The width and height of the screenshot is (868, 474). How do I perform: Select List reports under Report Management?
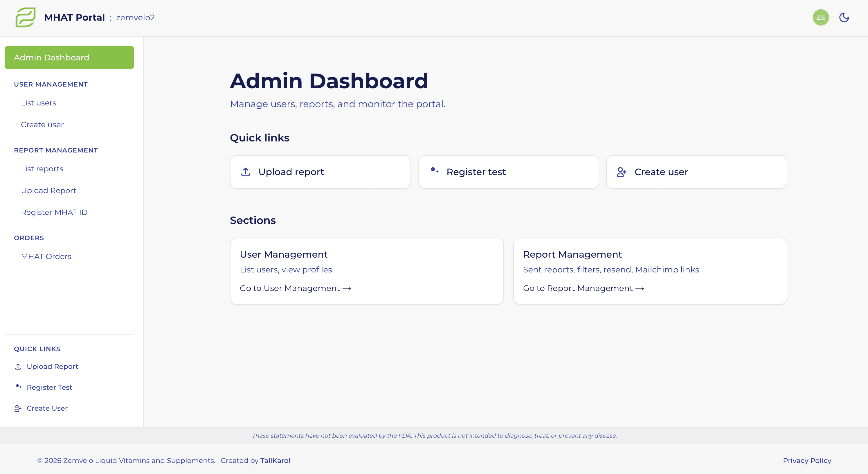point(42,168)
